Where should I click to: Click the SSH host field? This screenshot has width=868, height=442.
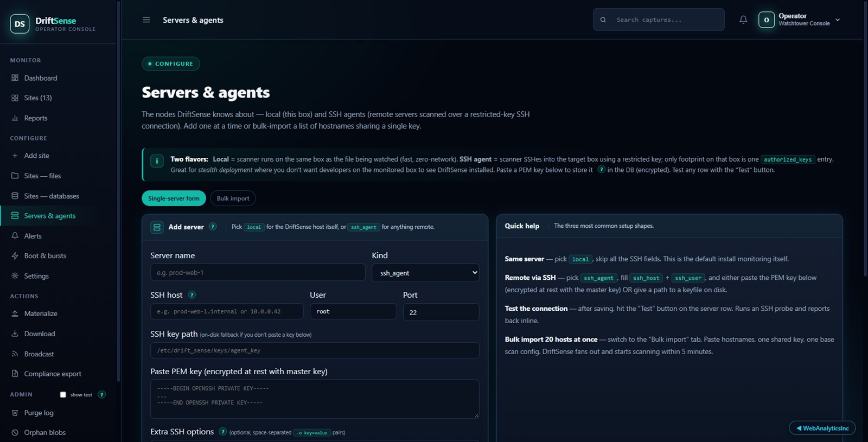(x=227, y=311)
